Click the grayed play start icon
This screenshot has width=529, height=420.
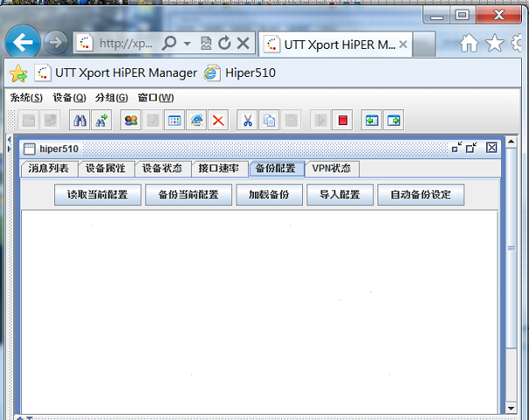pos(321,120)
